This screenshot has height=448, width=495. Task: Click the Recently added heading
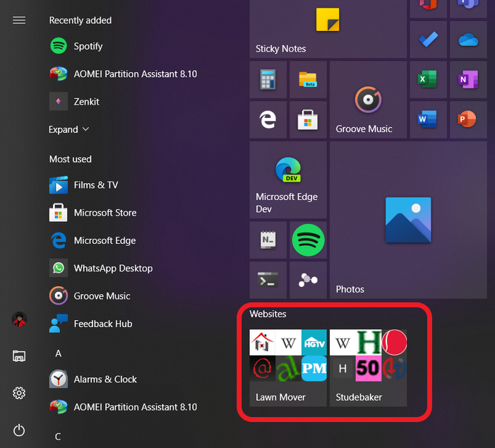[80, 20]
